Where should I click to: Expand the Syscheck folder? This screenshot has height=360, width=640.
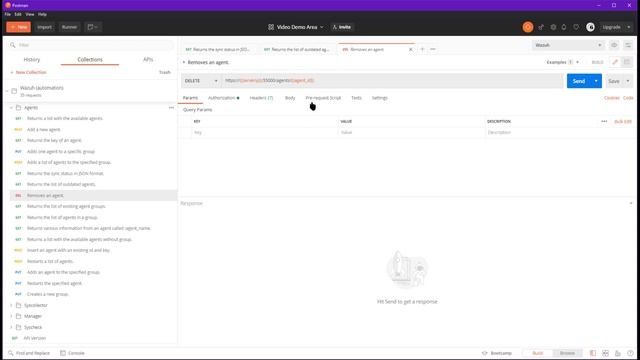11,327
